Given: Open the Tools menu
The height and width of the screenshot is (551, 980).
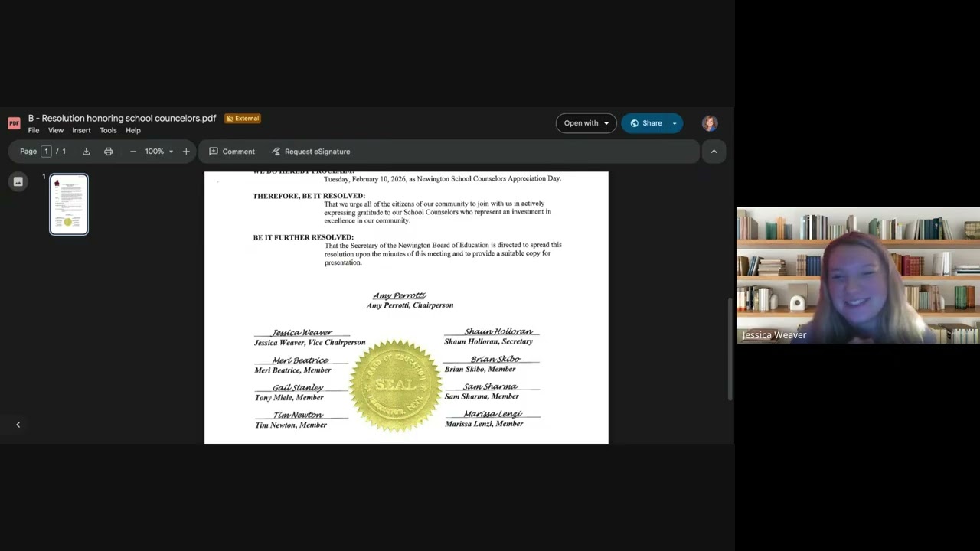Looking at the screenshot, I should (x=108, y=130).
